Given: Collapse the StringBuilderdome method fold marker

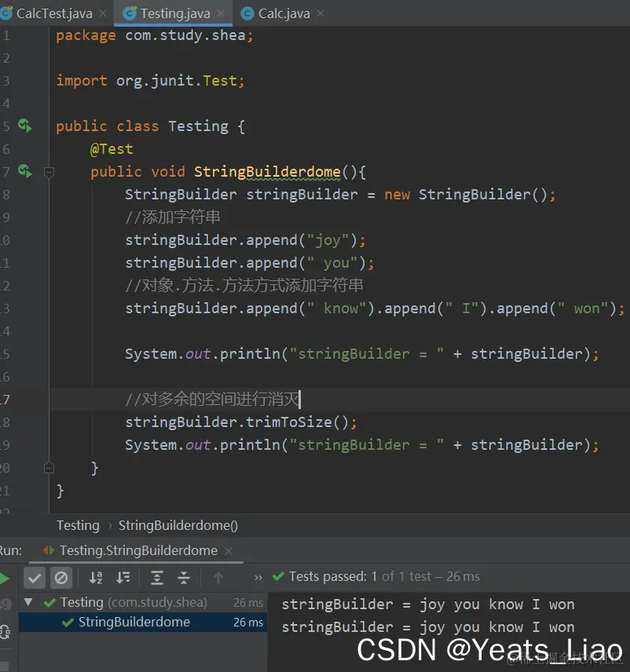Looking at the screenshot, I should coord(49,172).
